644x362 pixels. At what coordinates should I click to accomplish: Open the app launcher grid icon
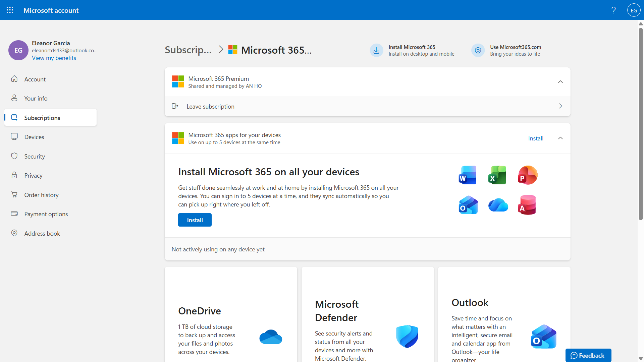point(10,10)
